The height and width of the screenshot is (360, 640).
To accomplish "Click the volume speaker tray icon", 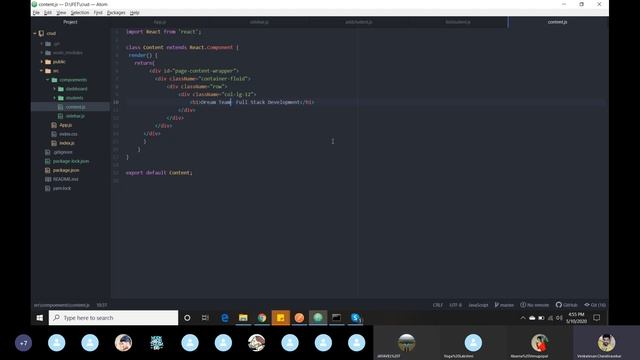I will tap(559, 318).
